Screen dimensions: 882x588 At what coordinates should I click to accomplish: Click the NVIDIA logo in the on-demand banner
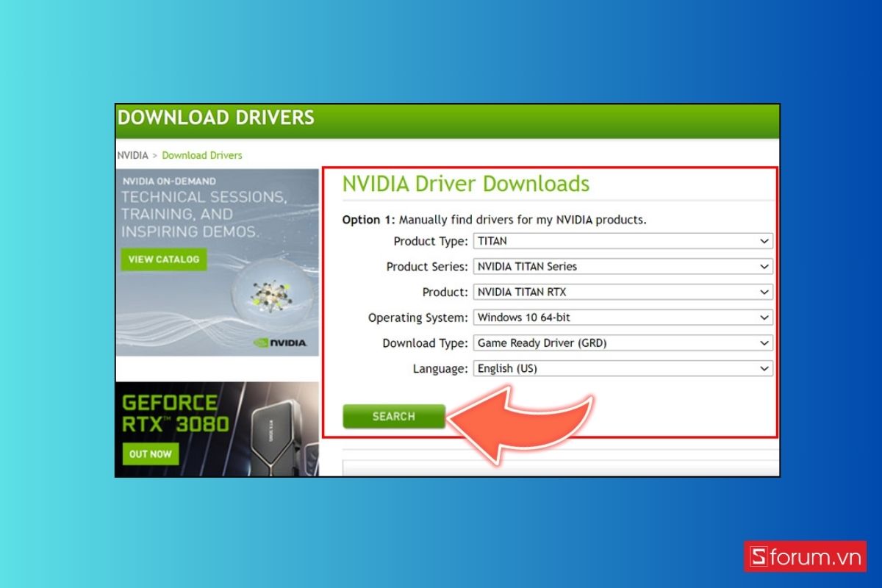pyautogui.click(x=280, y=343)
